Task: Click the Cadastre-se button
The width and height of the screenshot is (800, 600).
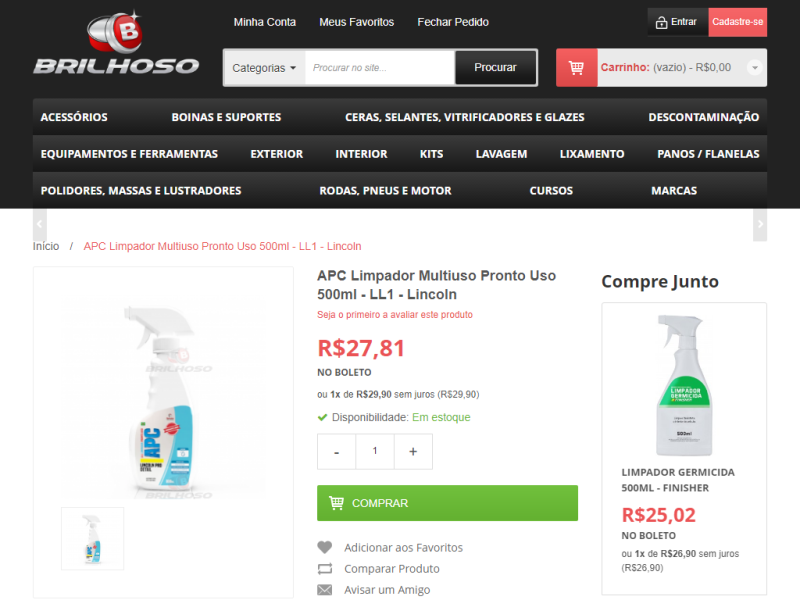Action: (738, 22)
